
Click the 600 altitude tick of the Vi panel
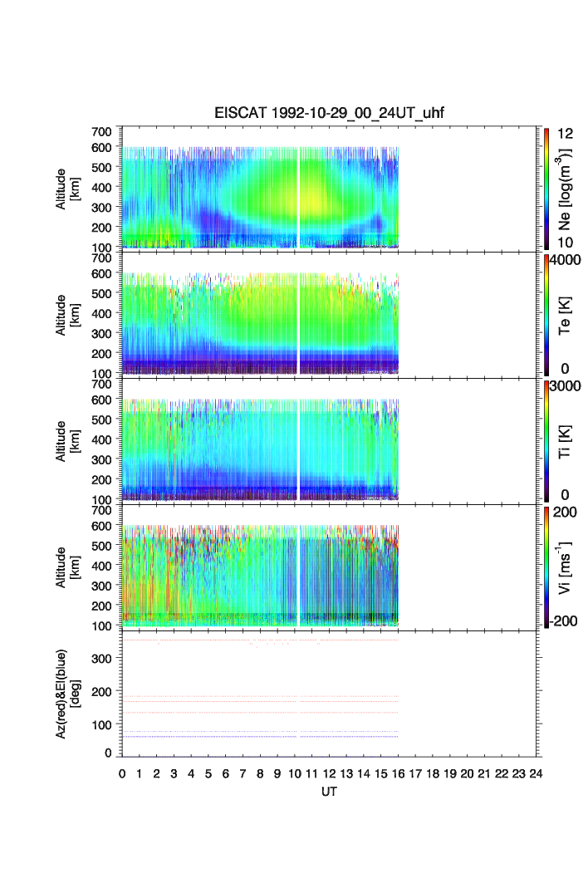click(102, 526)
